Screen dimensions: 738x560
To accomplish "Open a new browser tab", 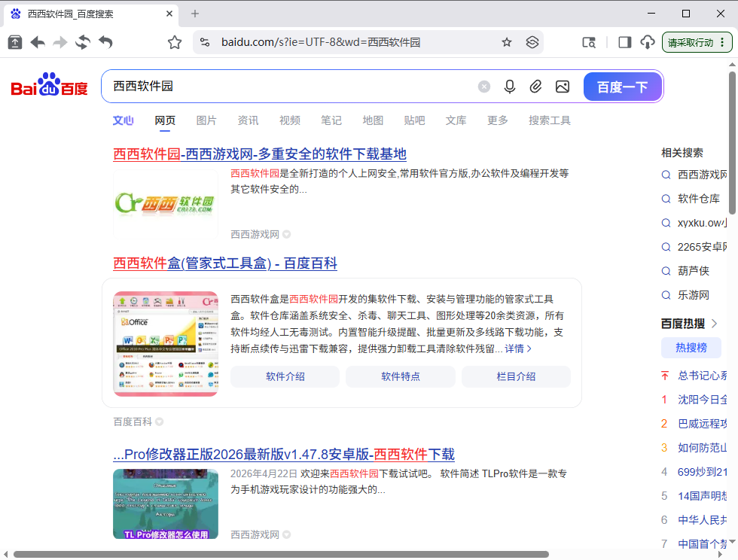I will [x=195, y=14].
